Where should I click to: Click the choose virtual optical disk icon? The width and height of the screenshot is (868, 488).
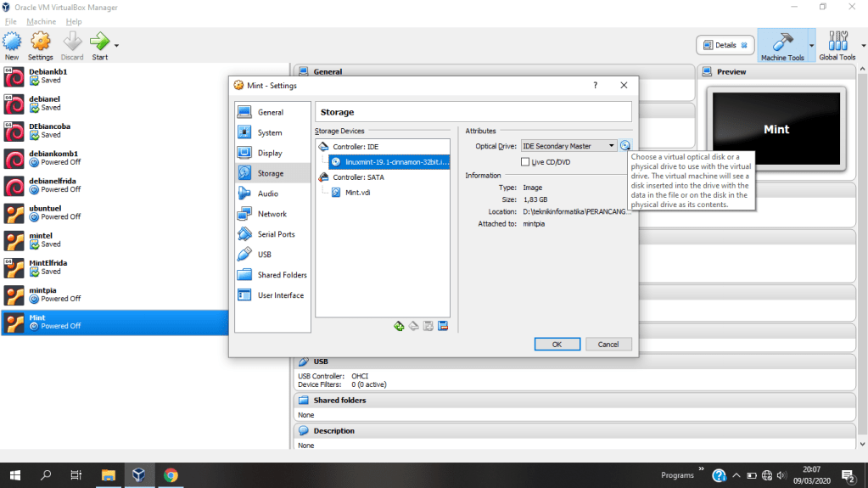pos(625,146)
